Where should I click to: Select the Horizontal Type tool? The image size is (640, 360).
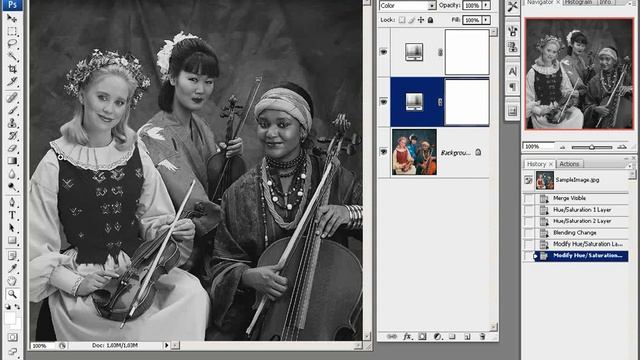[x=12, y=215]
